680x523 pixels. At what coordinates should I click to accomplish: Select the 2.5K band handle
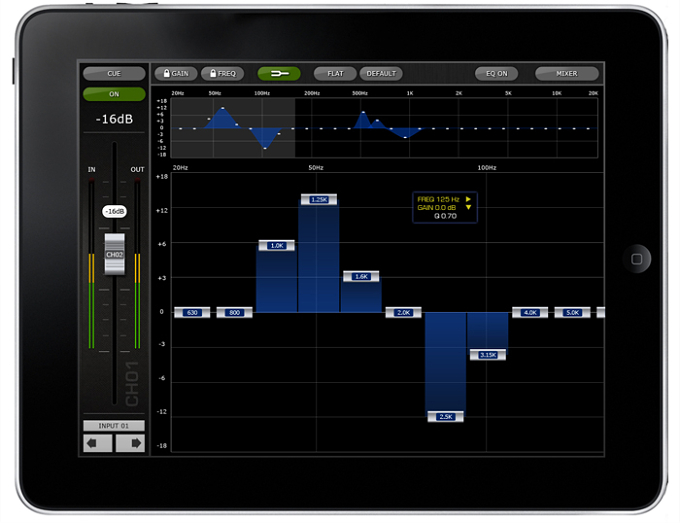(445, 417)
